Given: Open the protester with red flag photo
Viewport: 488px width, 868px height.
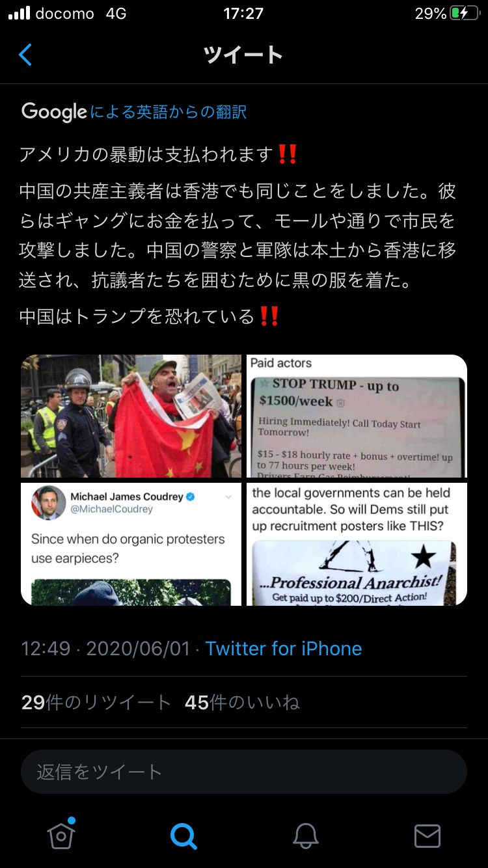Looking at the screenshot, I should [x=131, y=416].
